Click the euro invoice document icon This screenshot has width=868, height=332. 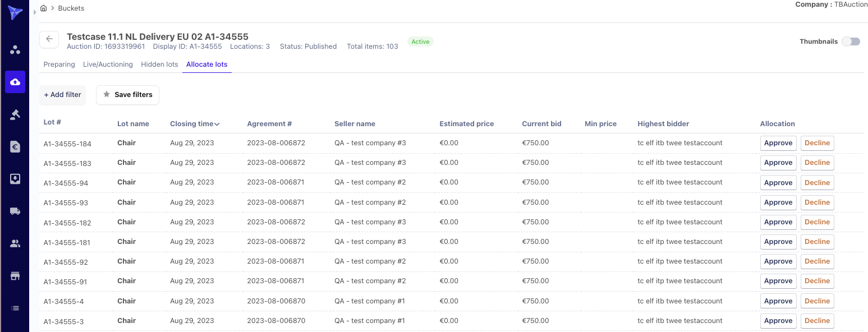click(x=15, y=146)
